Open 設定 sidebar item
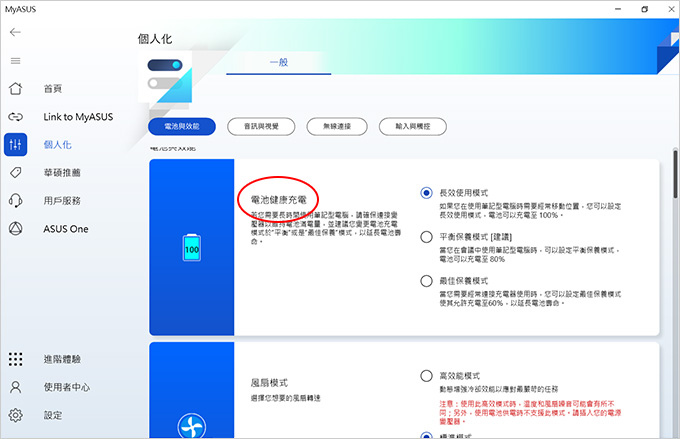 pyautogui.click(x=53, y=415)
